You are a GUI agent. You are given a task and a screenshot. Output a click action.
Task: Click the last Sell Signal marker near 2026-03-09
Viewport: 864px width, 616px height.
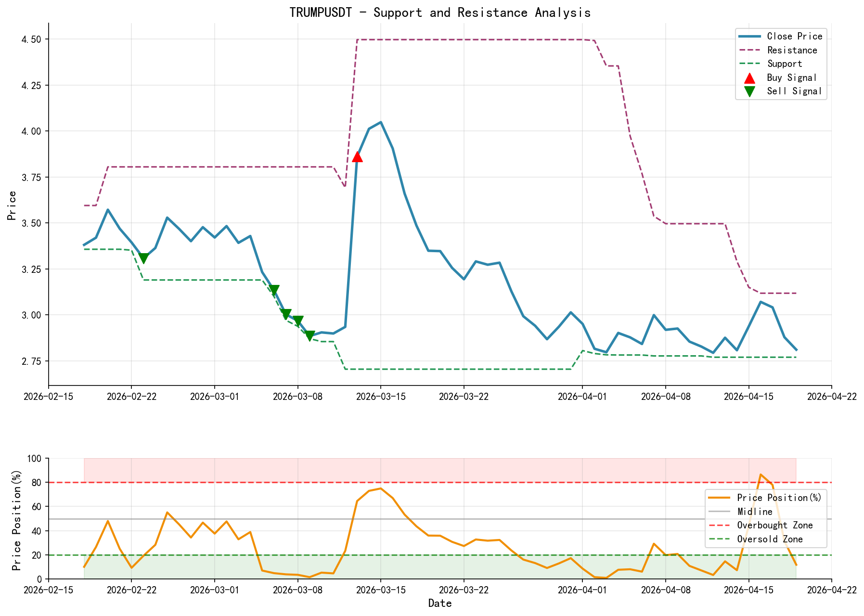point(309,336)
